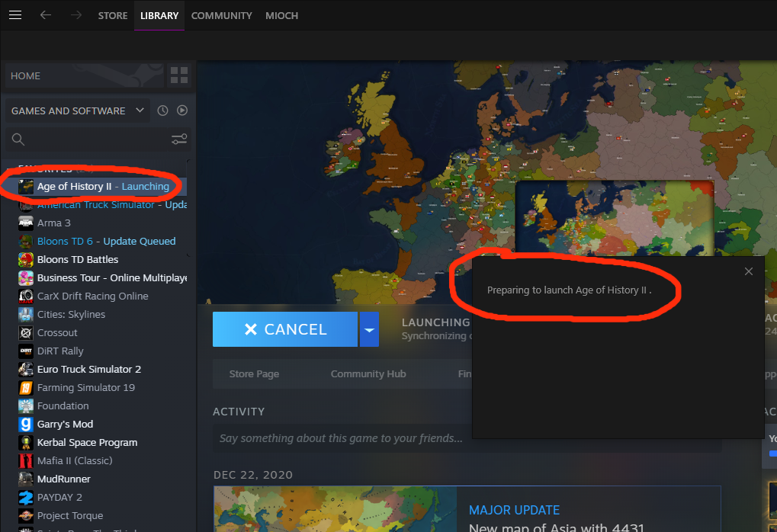The width and height of the screenshot is (777, 532).
Task: Select Cities: Skylines in list
Action: [72, 315]
